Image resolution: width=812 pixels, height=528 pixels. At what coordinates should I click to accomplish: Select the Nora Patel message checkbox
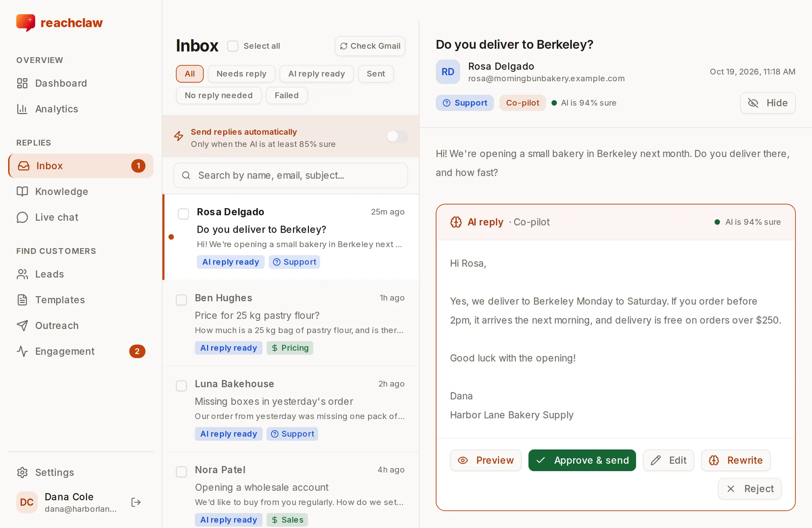pos(181,472)
